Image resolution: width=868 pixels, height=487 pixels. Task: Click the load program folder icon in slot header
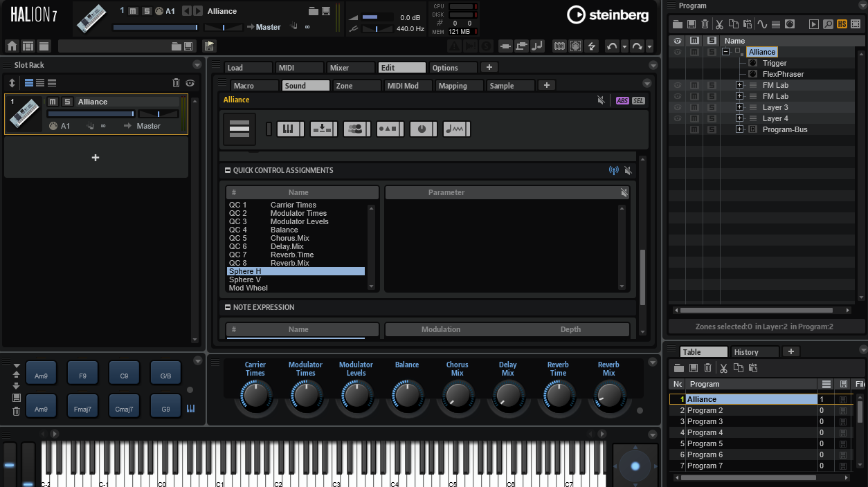coord(314,11)
